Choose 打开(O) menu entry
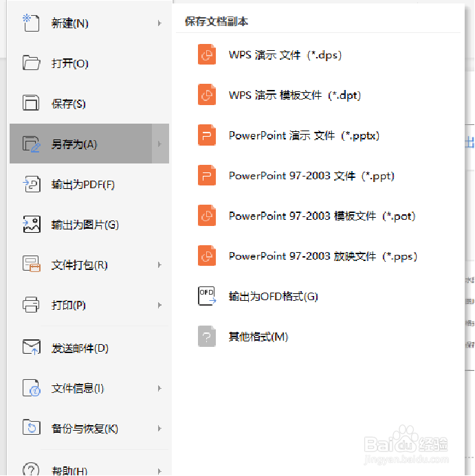Image resolution: width=475 pixels, height=476 pixels. coord(89,63)
